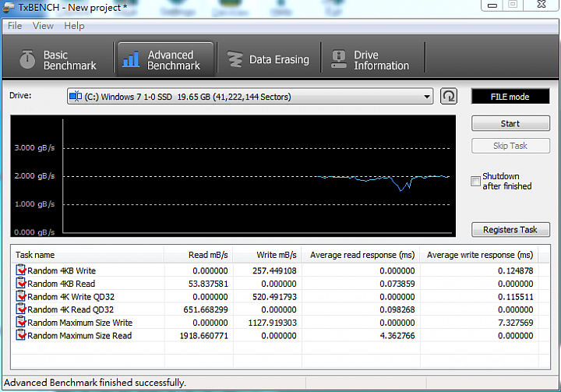Click the Data Erasing eraser icon
The width and height of the screenshot is (561, 392).
pos(235,59)
